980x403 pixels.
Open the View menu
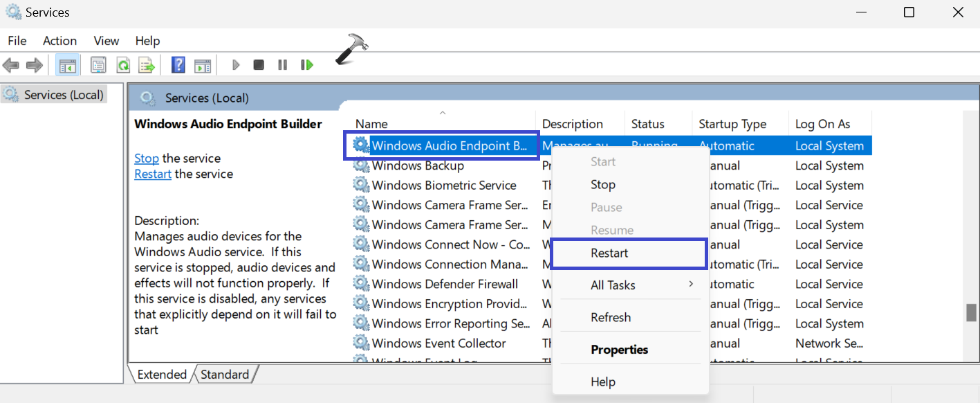coord(107,41)
